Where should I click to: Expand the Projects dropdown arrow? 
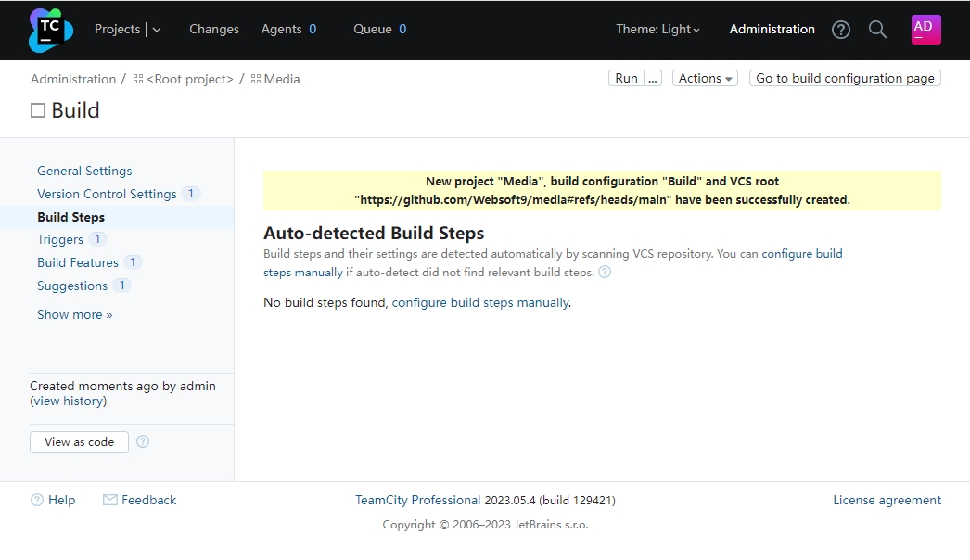tap(157, 30)
